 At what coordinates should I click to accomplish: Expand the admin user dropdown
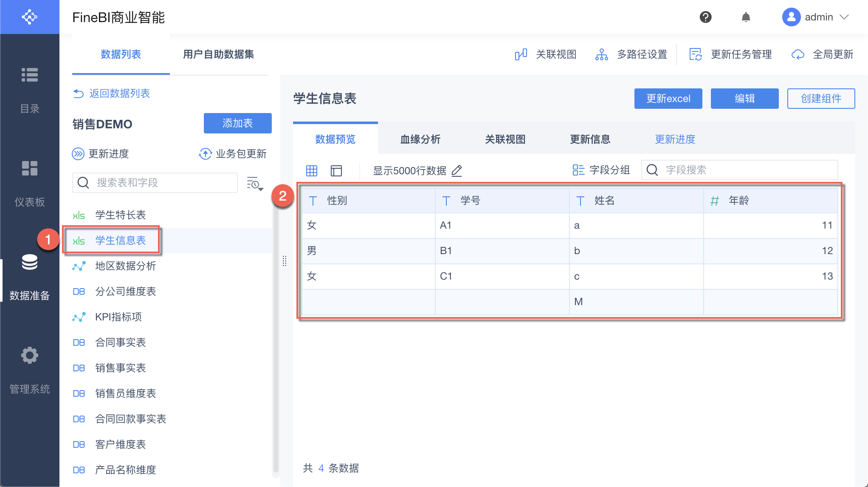pos(844,17)
